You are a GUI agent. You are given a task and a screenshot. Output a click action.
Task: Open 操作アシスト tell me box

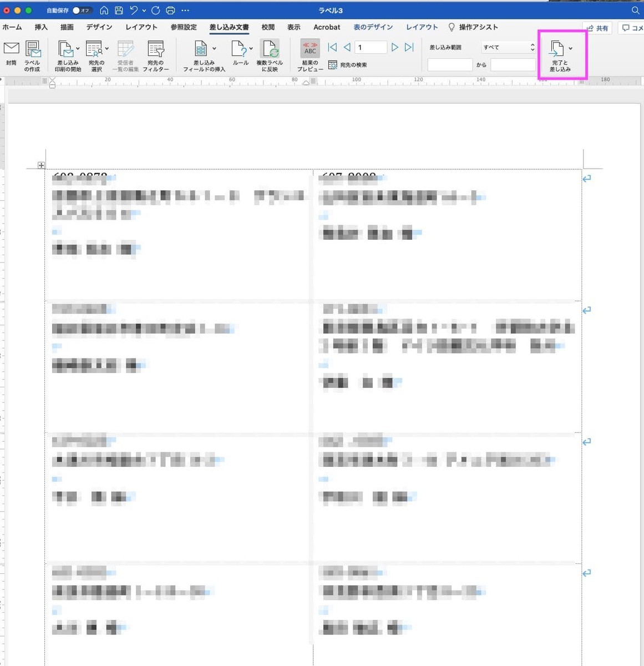tap(473, 27)
